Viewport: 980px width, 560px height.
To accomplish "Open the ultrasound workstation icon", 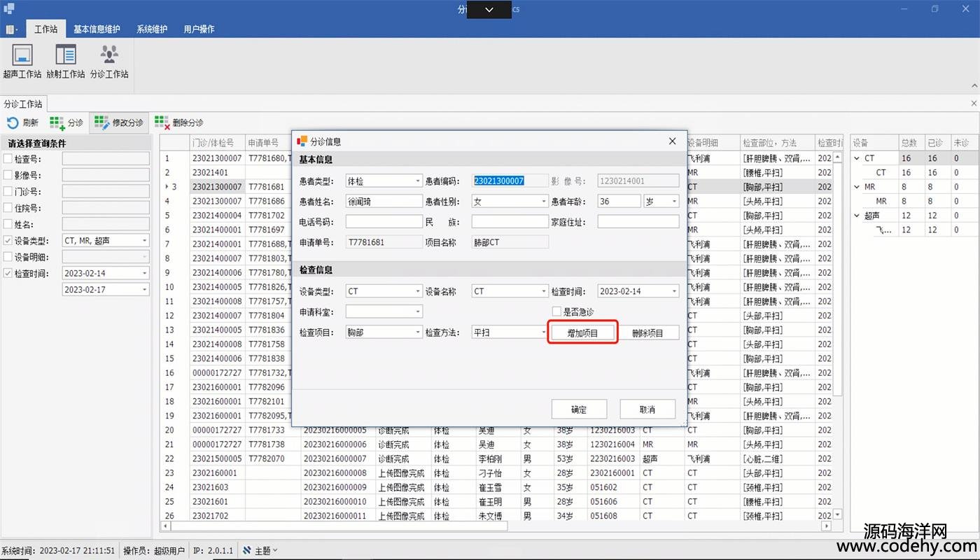I will [22, 55].
